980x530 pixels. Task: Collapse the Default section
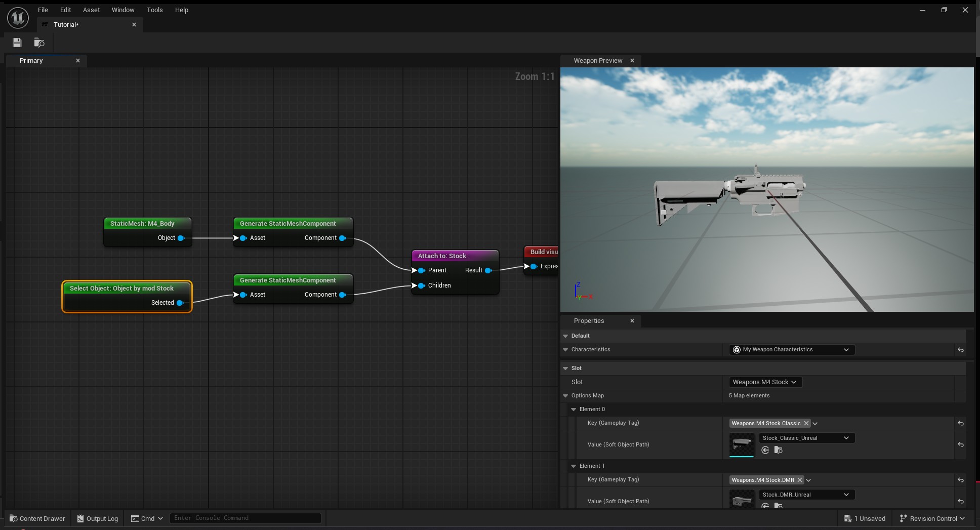click(565, 336)
